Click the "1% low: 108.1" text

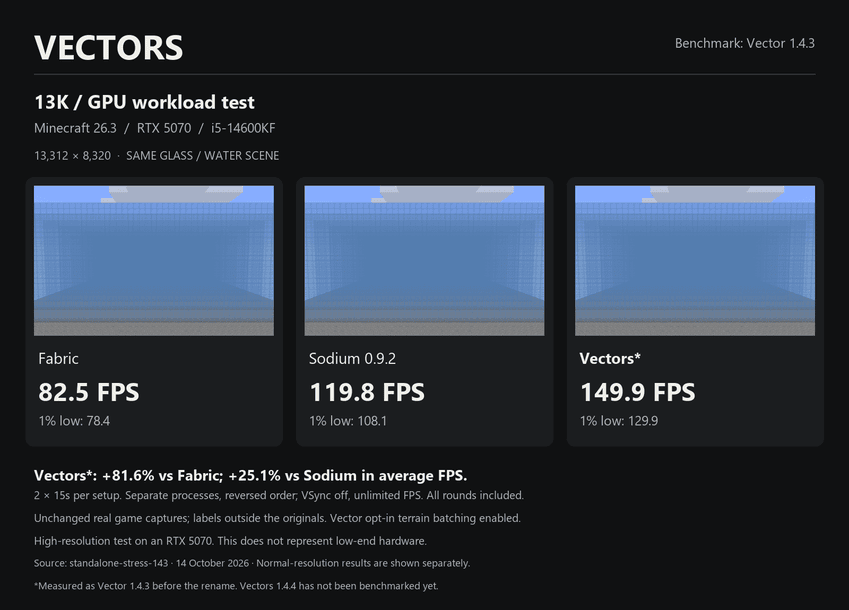coord(348,421)
